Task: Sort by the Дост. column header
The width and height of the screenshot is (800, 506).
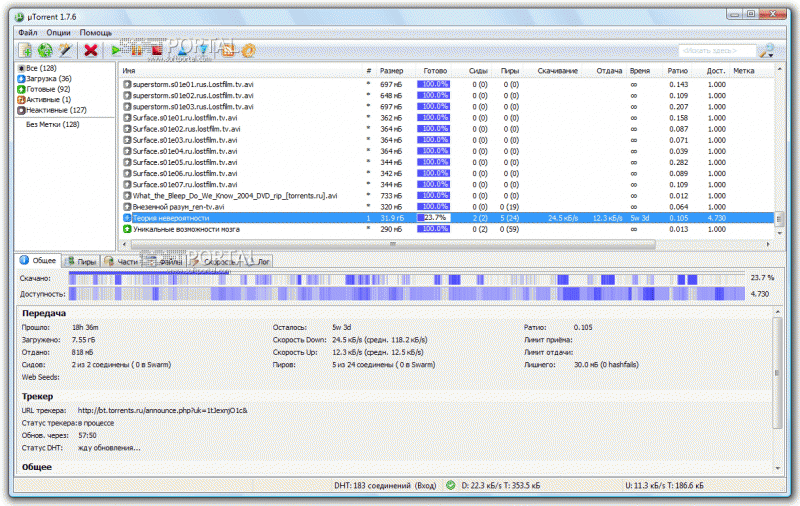Action: click(715, 70)
